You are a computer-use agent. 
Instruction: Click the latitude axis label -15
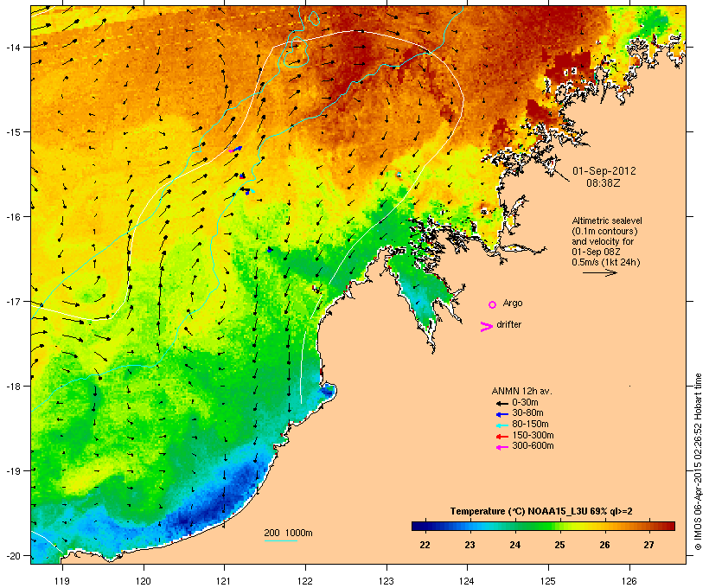pos(12,132)
